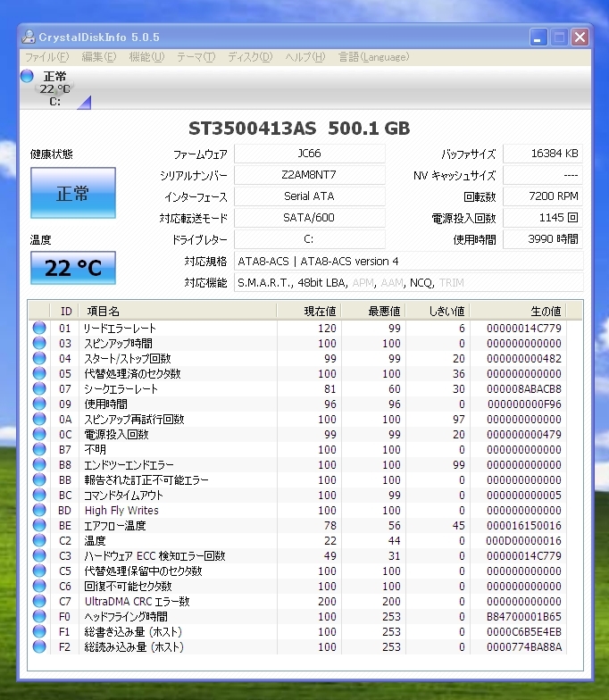The image size is (609, 700).
Task: Click the ID column header
Action: pyautogui.click(x=64, y=311)
